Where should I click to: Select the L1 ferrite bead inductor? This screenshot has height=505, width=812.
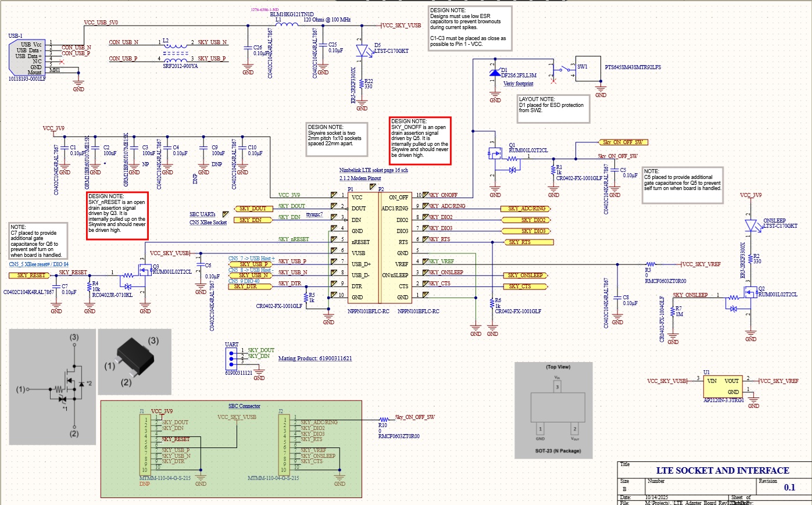[x=288, y=24]
